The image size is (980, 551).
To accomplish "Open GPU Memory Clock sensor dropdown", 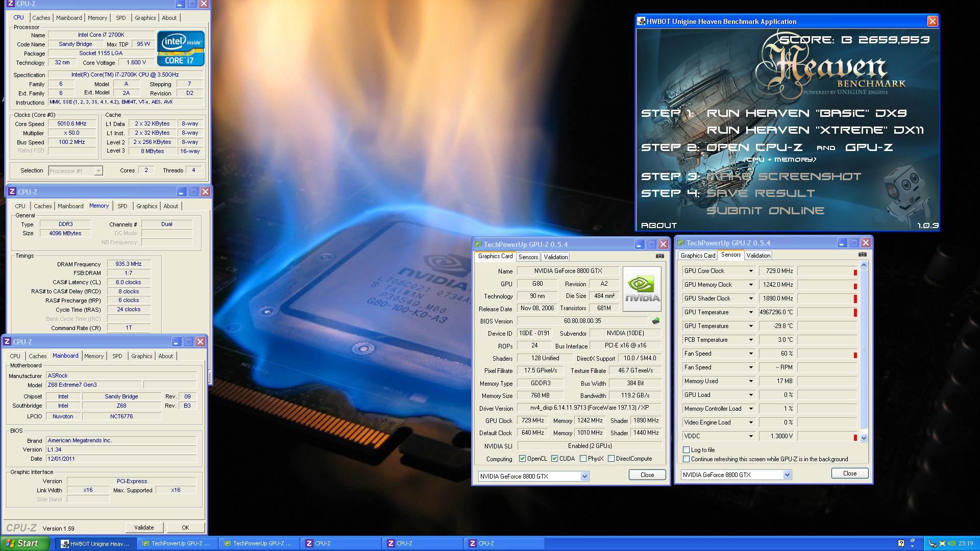I will (x=751, y=285).
